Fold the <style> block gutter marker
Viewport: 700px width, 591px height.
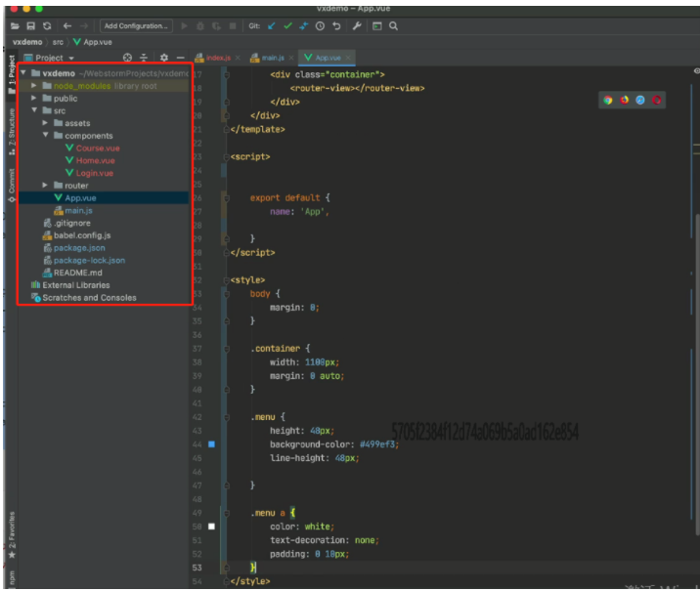coord(227,280)
